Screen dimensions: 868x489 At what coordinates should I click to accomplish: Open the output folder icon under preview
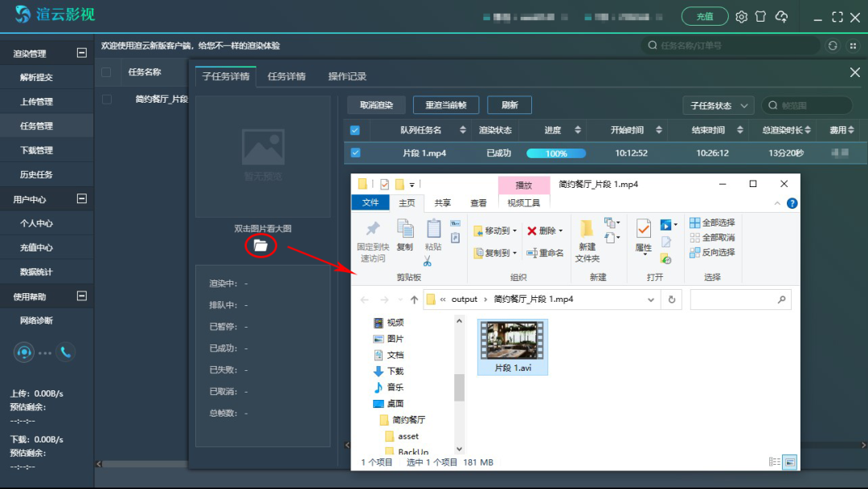click(x=260, y=246)
